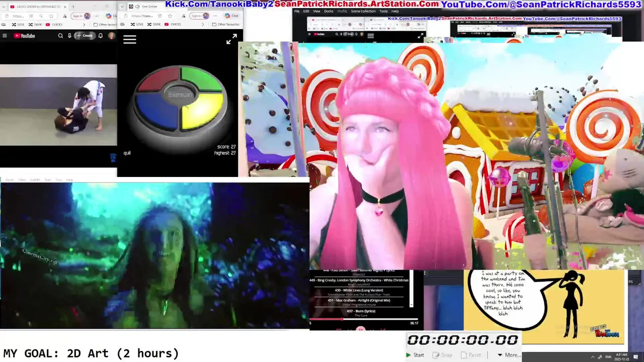The image size is (644, 362).
Task: Open CHICKS bookmark in YouTube browser window
Action: (54, 24)
